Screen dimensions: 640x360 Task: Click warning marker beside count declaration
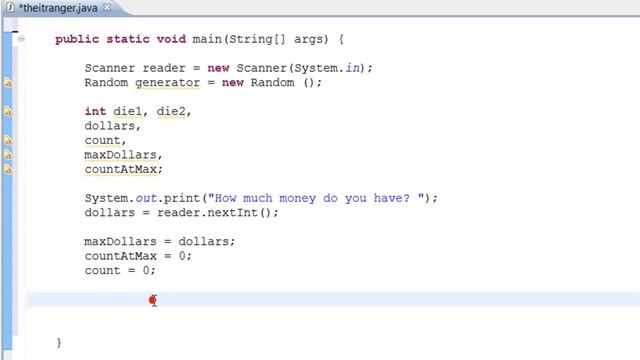(8, 140)
